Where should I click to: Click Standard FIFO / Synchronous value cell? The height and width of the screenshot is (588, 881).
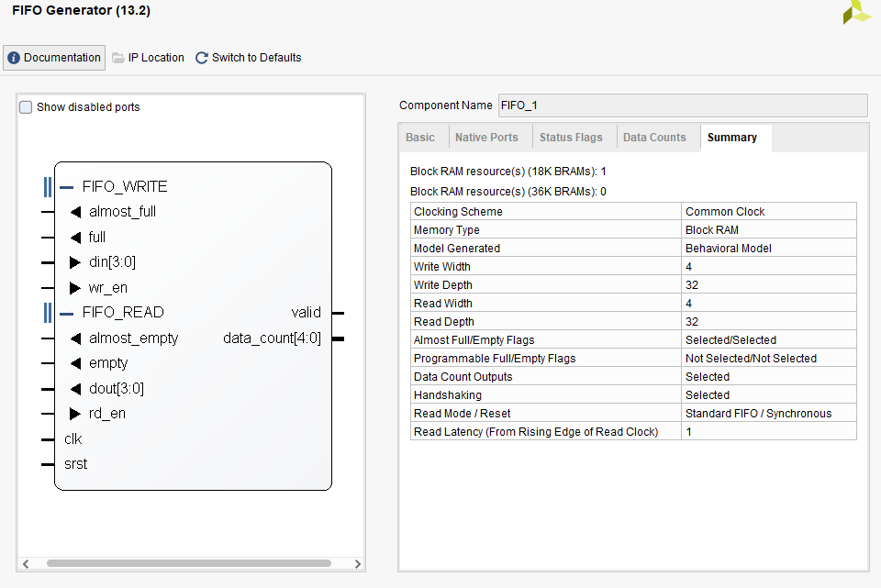[769, 414]
